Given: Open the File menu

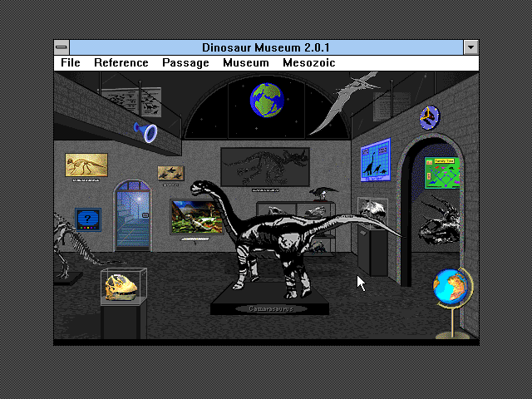Looking at the screenshot, I should [71, 63].
